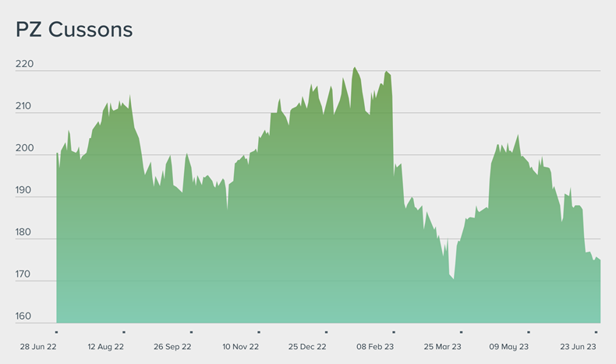616x364 pixels.
Task: Click the PZ Cussons chart title
Action: click(75, 30)
